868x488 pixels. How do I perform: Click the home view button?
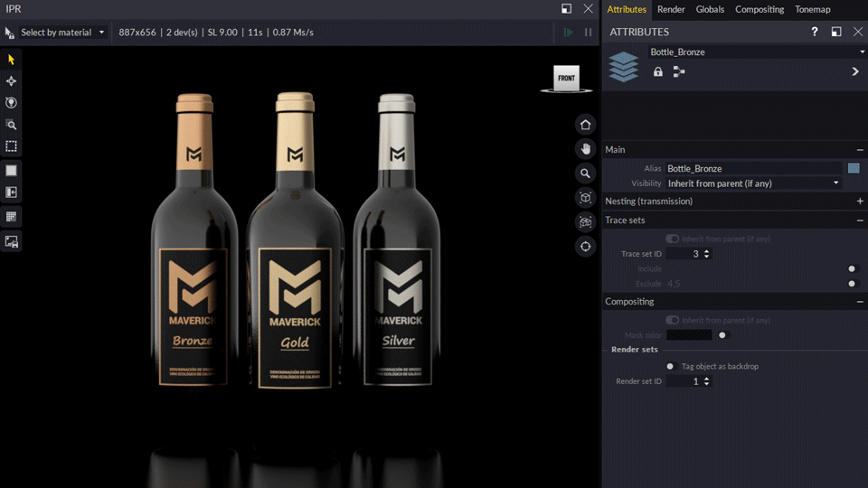click(x=586, y=125)
